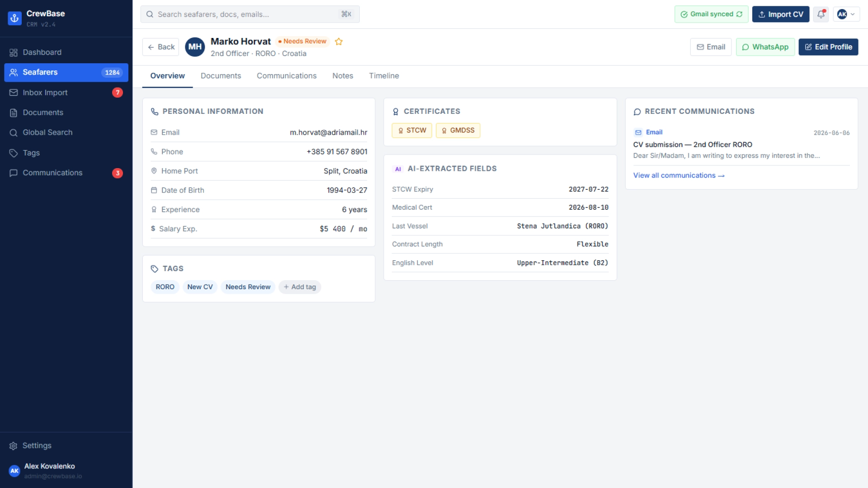The height and width of the screenshot is (488, 868).
Task: Click the Recent Communications chat bubble icon
Action: tap(637, 112)
